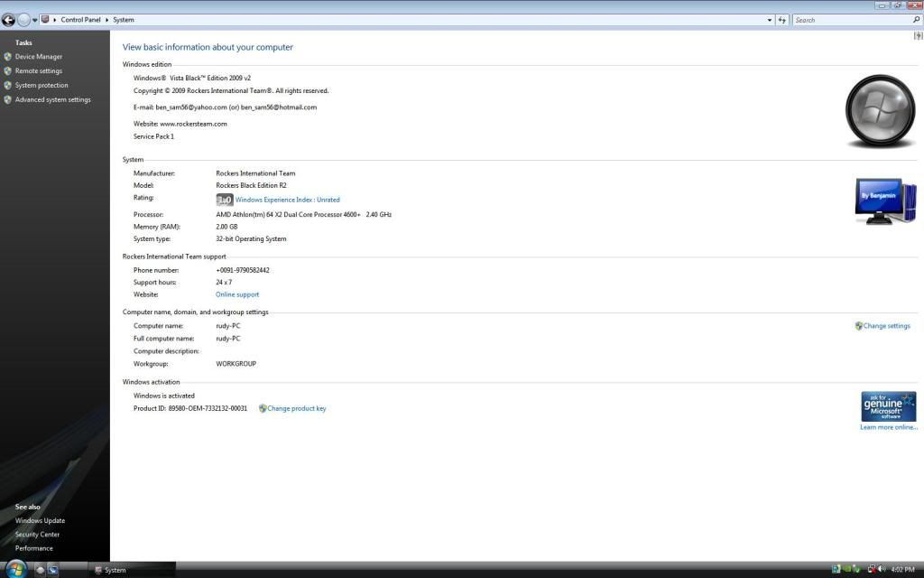Click the 2.00 GB memory value
This screenshot has width=924, height=578.
tap(226, 227)
